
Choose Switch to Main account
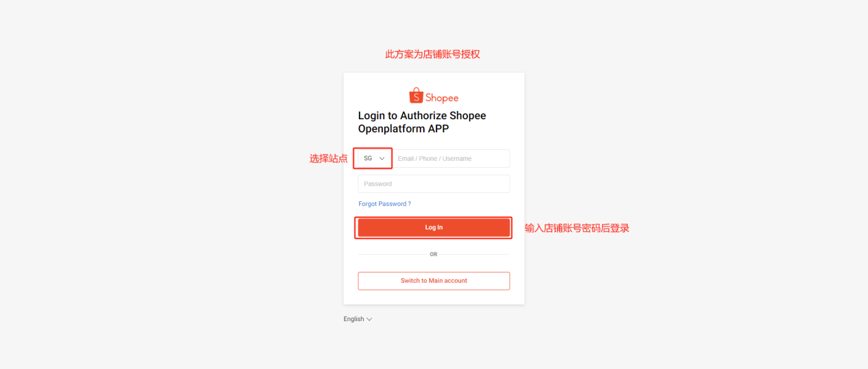click(x=434, y=281)
